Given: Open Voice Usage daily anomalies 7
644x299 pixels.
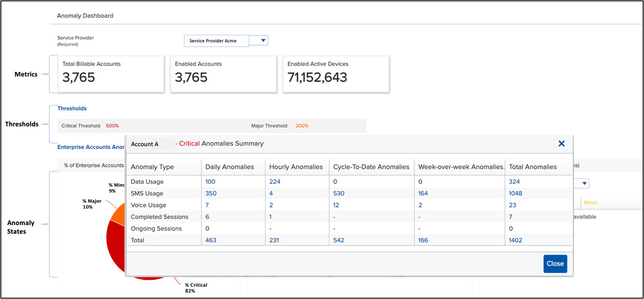Looking at the screenshot, I should (207, 205).
